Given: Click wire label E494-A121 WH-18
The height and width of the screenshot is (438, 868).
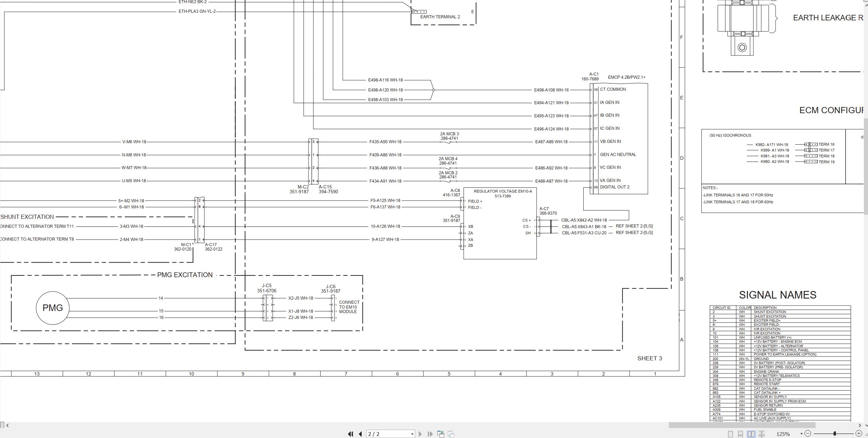Looking at the screenshot, I should (x=551, y=103).
